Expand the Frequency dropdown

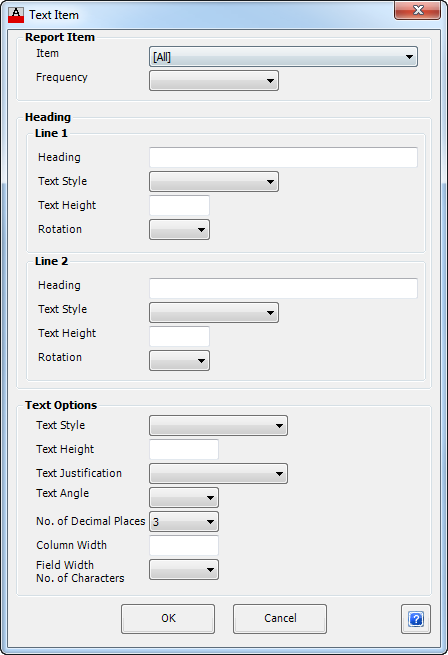click(214, 81)
